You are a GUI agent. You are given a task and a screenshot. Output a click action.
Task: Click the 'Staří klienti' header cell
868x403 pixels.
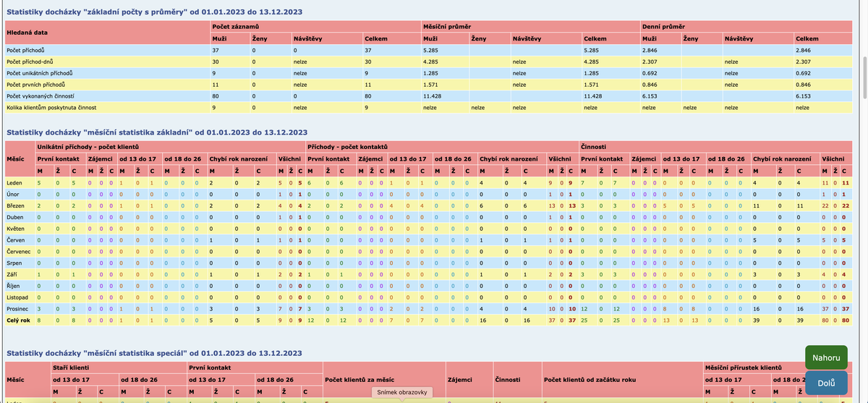[x=71, y=367]
